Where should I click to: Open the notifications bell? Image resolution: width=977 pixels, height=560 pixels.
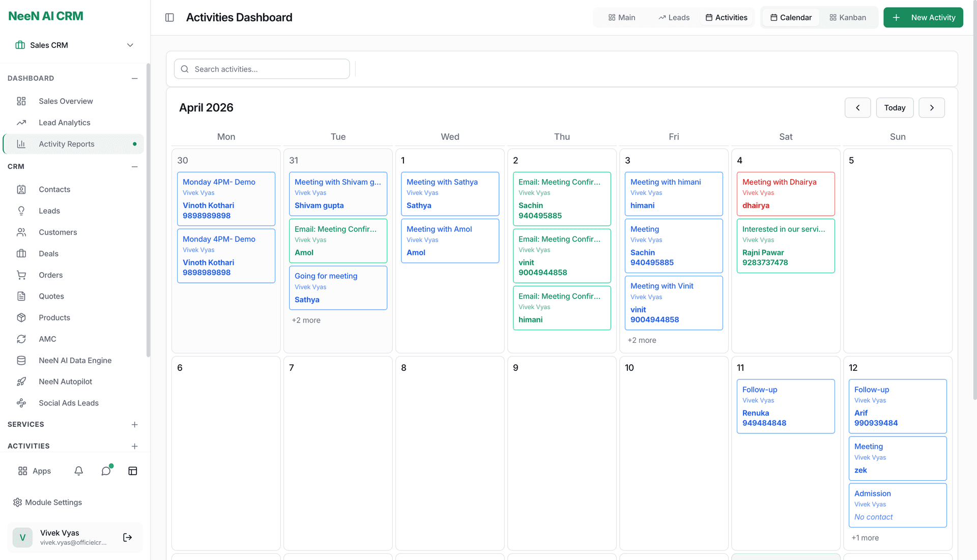(78, 471)
